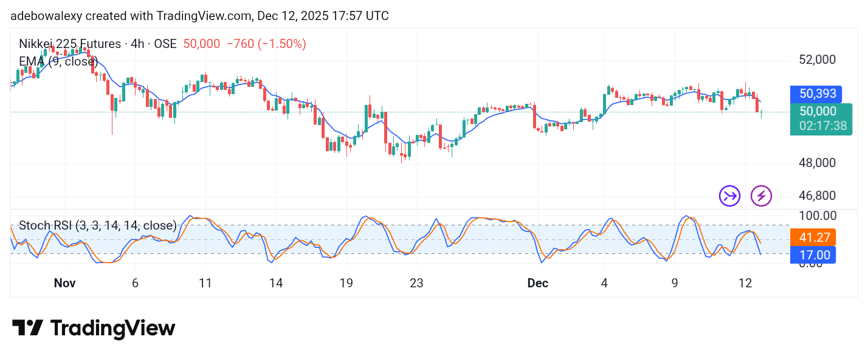Select the Dec label on the time axis

(x=537, y=283)
